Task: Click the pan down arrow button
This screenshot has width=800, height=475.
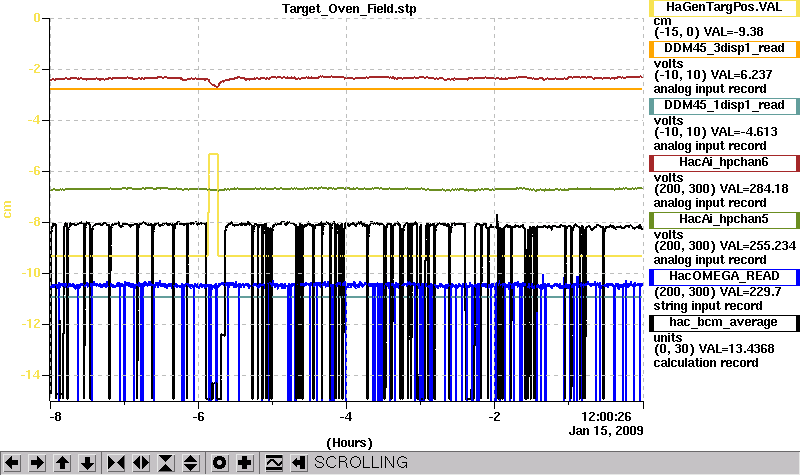Action: pos(87,463)
